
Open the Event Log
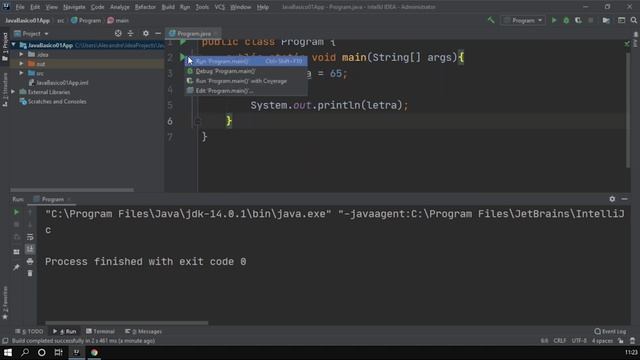[x=611, y=331]
